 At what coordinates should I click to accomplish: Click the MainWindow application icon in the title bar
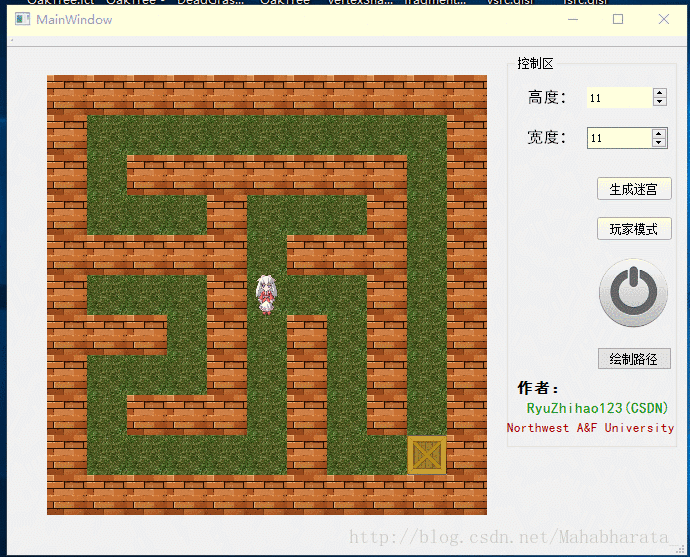22,19
